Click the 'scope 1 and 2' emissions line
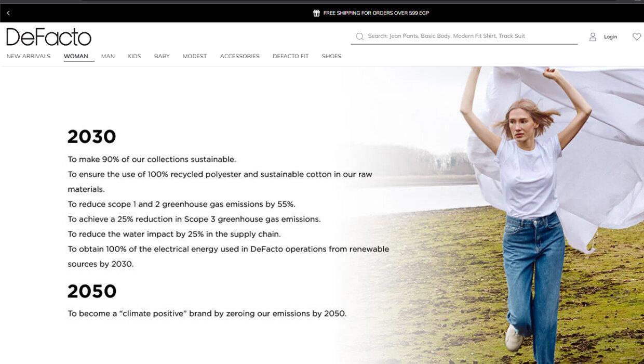The width and height of the screenshot is (644, 364). click(181, 204)
